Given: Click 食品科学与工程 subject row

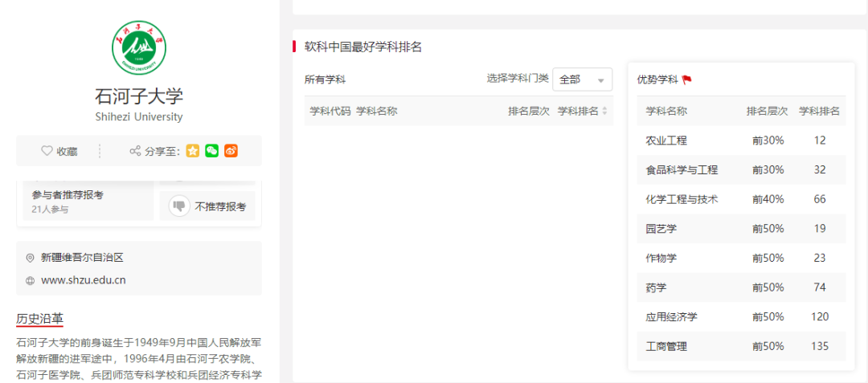Looking at the screenshot, I should coord(741,169).
